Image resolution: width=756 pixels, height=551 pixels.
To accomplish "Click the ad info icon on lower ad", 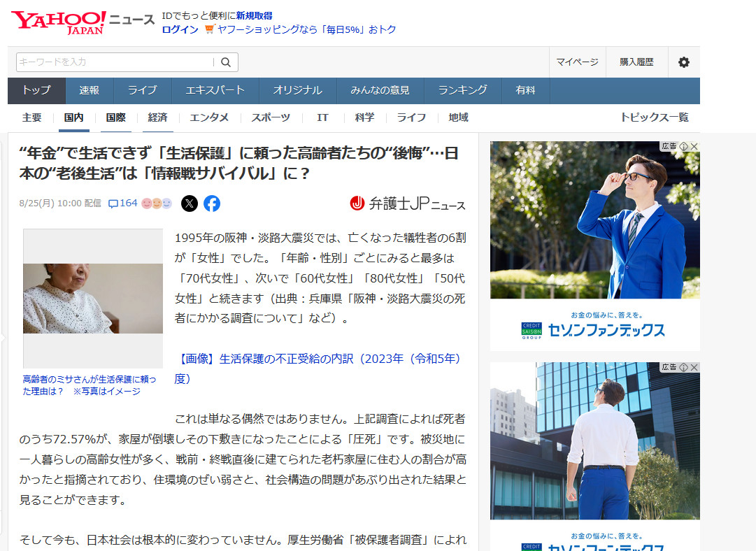I will click(684, 367).
